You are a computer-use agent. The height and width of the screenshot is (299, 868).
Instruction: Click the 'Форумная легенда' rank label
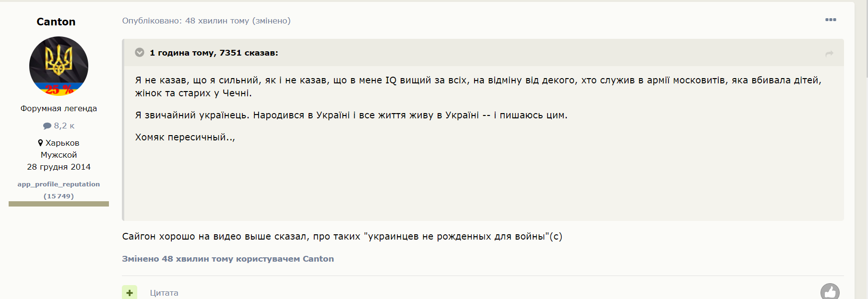point(59,108)
